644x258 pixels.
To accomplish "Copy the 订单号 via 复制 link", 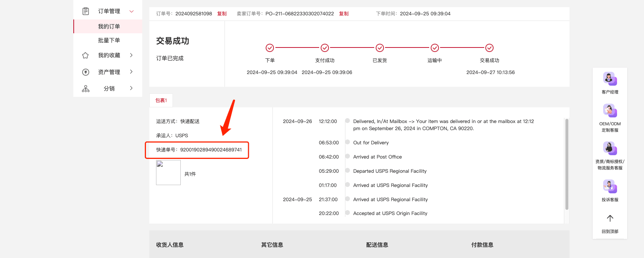I will pos(222,14).
